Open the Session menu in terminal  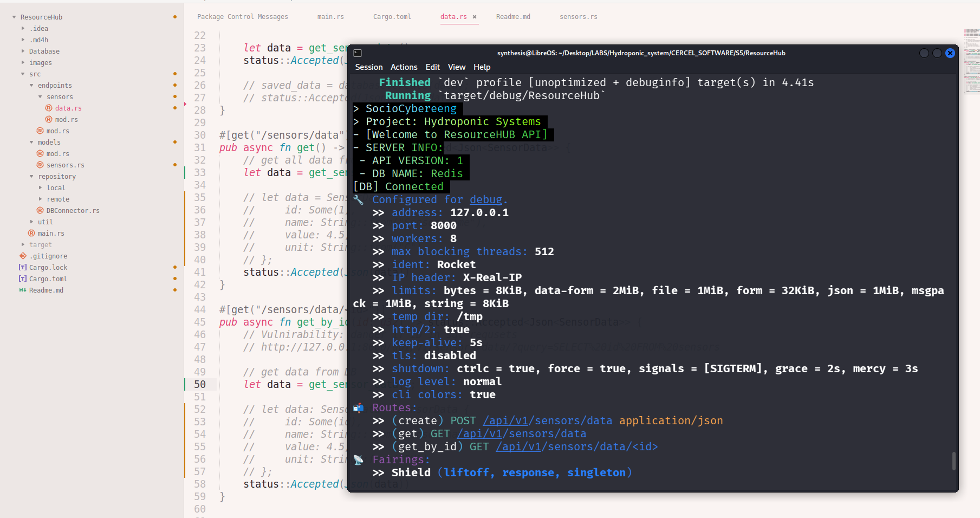pos(368,67)
